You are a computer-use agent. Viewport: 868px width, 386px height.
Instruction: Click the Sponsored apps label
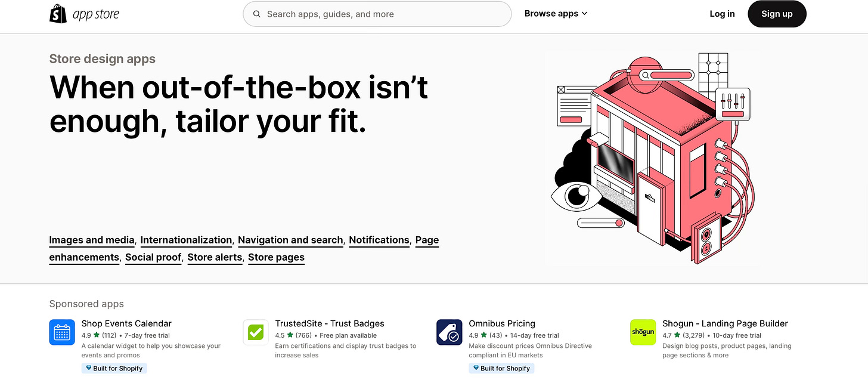[86, 304]
